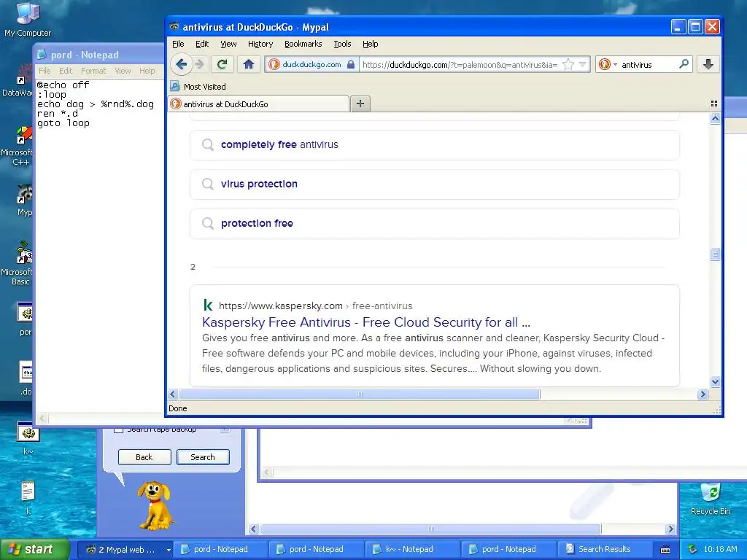Click the URL address field
747x560 pixels.
460,64
